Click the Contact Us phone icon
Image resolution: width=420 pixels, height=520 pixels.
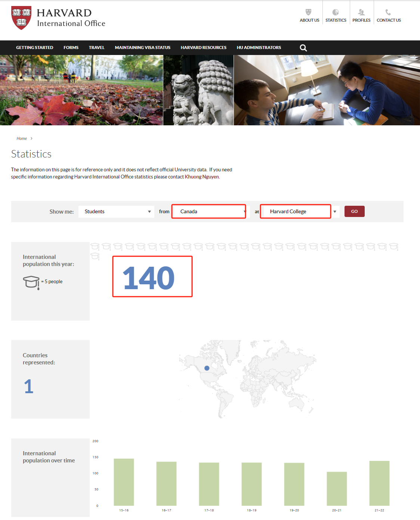(x=388, y=12)
